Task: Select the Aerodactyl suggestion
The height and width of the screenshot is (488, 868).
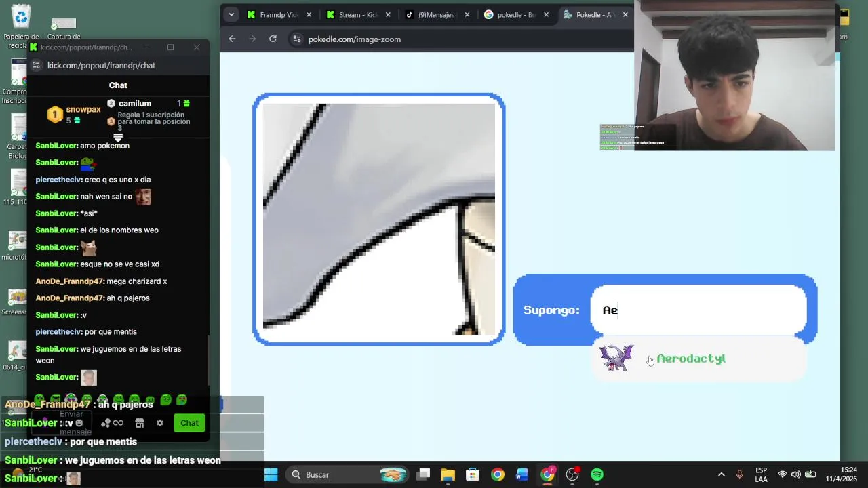Action: click(x=698, y=359)
